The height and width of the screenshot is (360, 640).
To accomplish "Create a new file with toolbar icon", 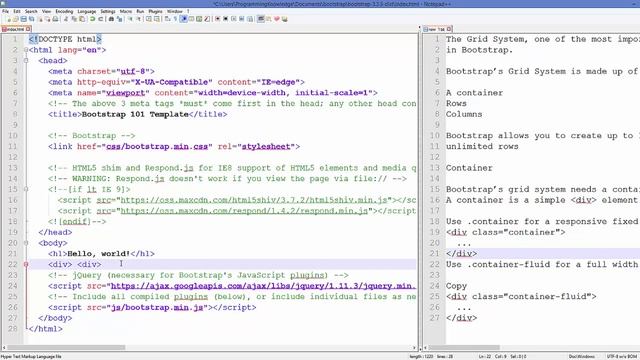I will pyautogui.click(x=9, y=19).
